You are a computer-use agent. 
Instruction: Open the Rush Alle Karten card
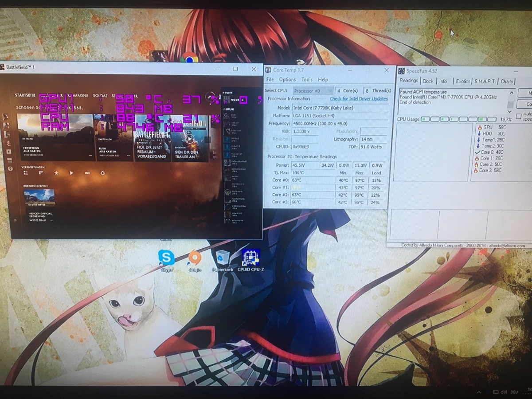pos(113,137)
